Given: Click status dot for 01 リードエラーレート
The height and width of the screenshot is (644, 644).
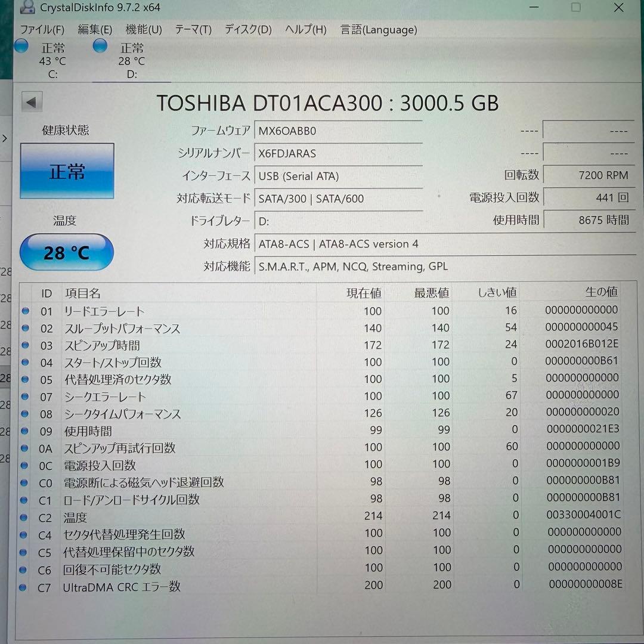Looking at the screenshot, I should click(x=26, y=311).
